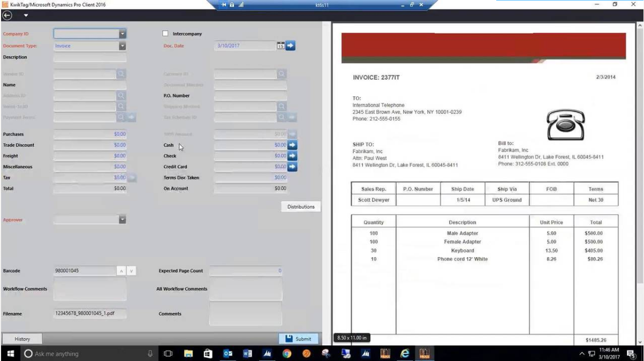Focus the Miscellaneous amount field
Image resolution: width=644 pixels, height=361 pixels.
90,167
